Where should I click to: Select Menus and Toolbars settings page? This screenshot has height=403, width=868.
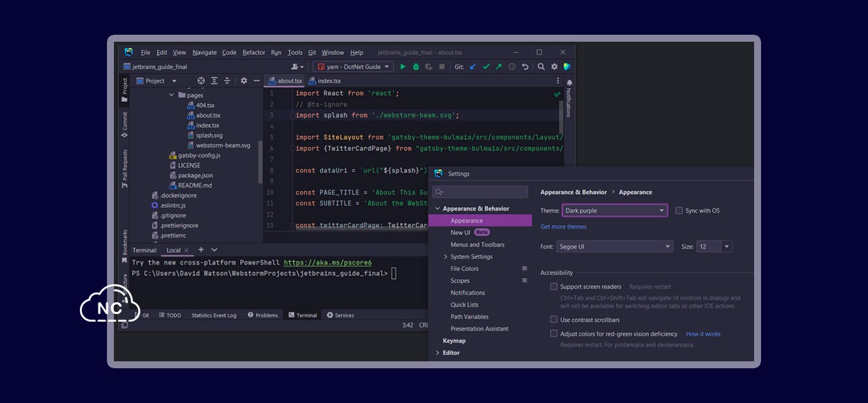click(478, 245)
